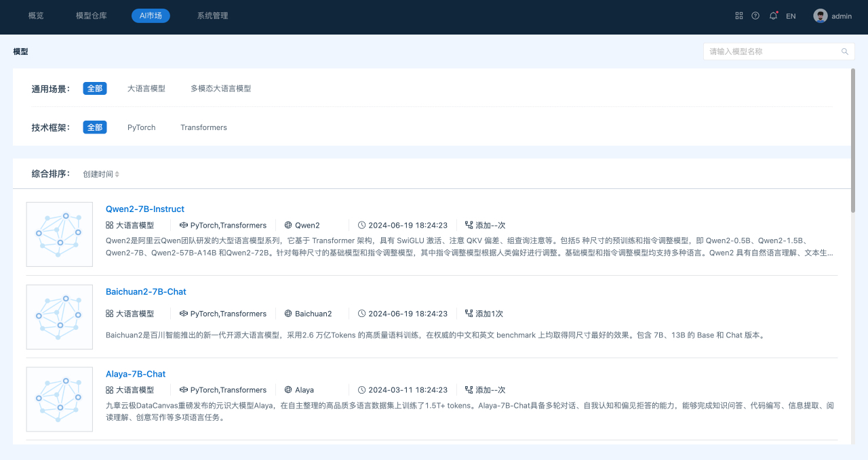Open the admin user menu
Screen dimensions: 868x460
pyautogui.click(x=842, y=16)
